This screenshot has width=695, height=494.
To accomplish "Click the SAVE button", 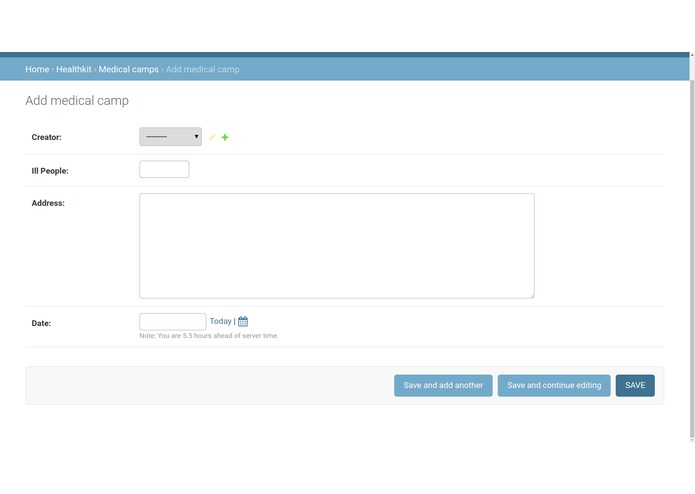I will (x=635, y=385).
